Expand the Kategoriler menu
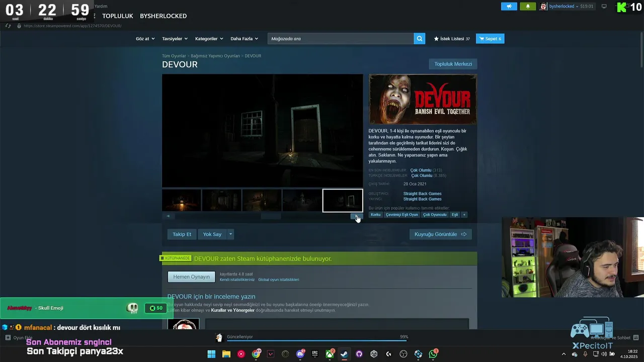Screen dimensions: 644x362 (x=209, y=39)
